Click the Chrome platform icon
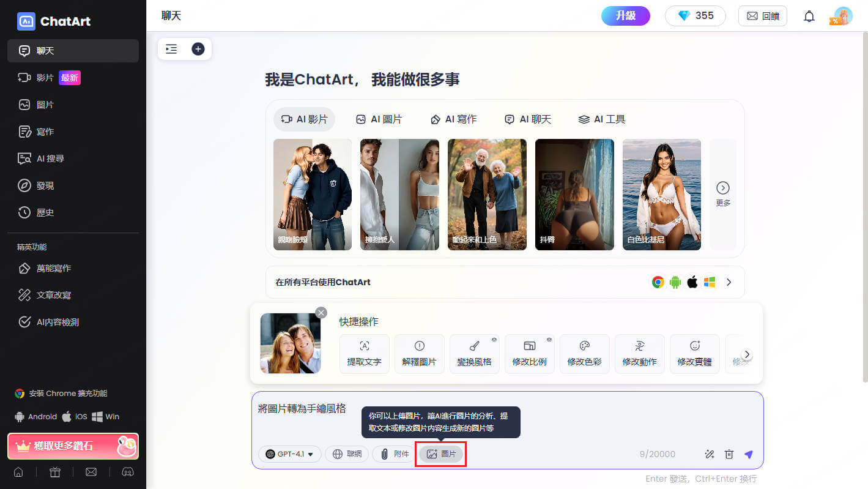Screen dimensions: 868x489 (x=658, y=282)
